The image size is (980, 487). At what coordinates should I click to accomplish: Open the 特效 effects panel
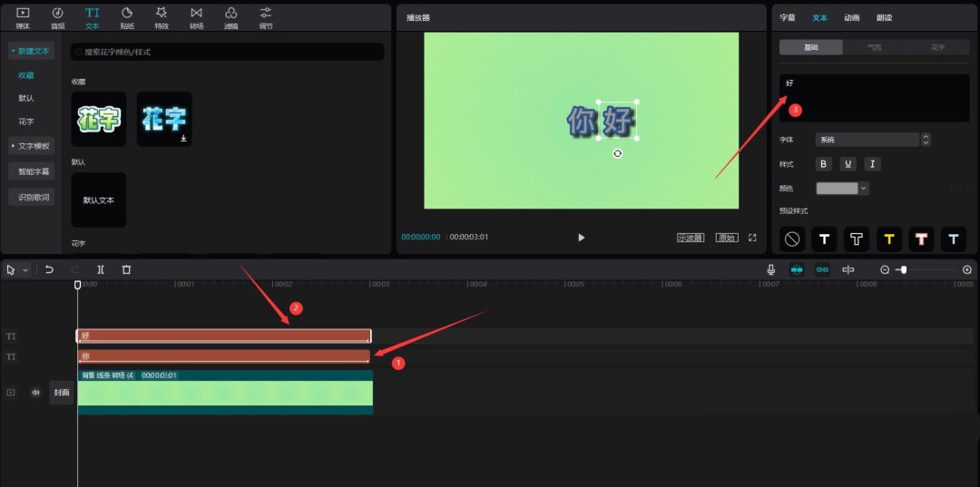(x=162, y=15)
